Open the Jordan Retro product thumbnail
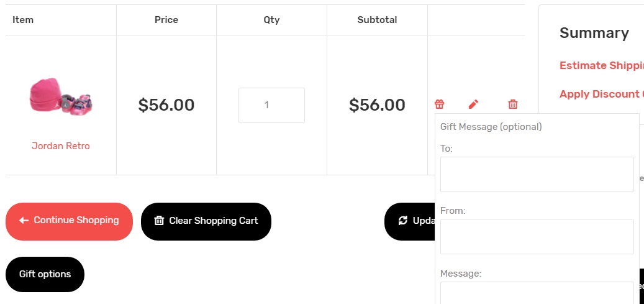 [x=61, y=97]
